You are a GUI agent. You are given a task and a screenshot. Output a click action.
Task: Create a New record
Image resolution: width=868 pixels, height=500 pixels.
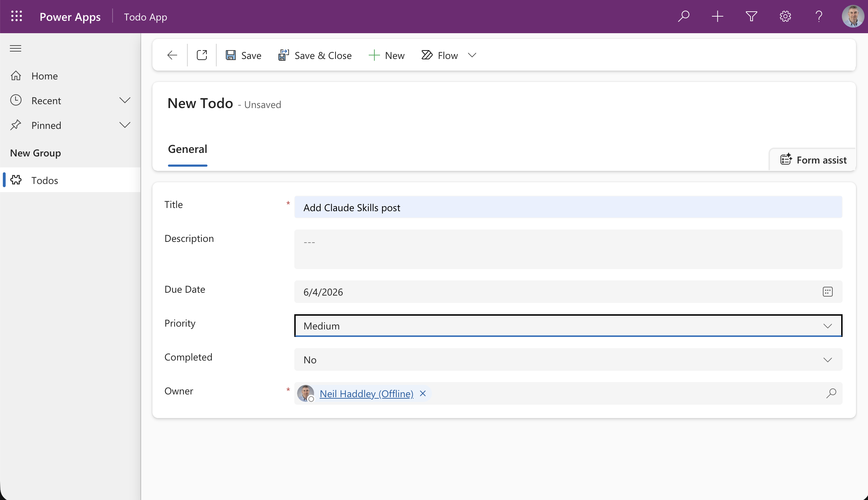(x=387, y=55)
